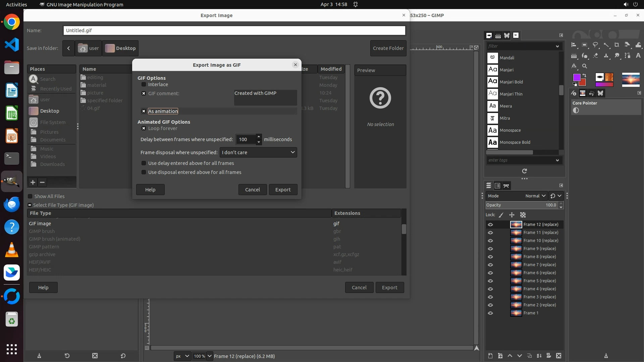Enable the Interlace checkbox
The height and width of the screenshot is (362, 644).
coord(144,84)
